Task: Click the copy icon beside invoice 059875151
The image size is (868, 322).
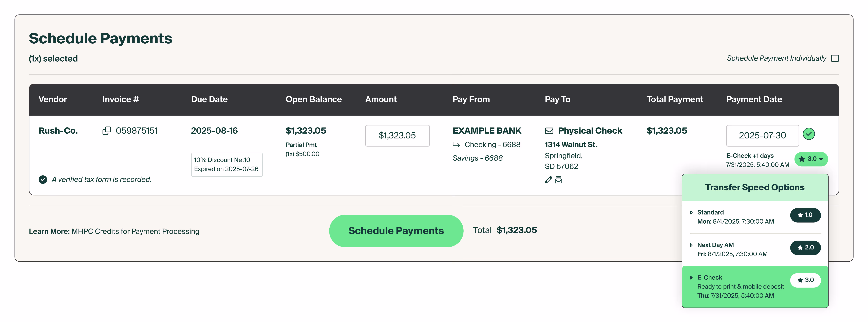Action: pyautogui.click(x=106, y=131)
